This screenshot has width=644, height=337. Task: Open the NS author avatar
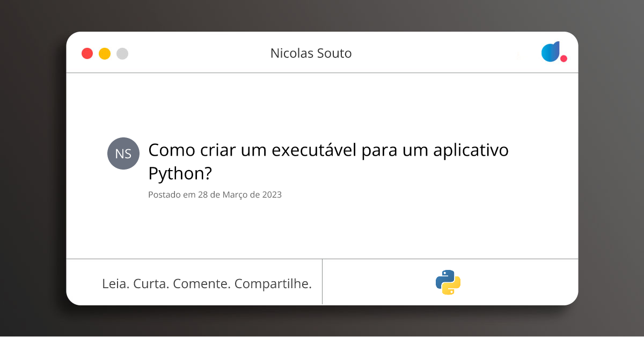123,153
